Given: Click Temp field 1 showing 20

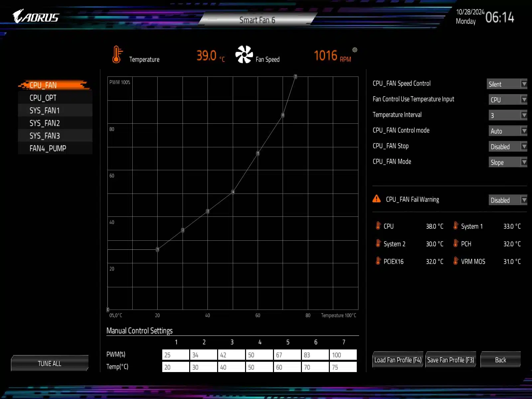Looking at the screenshot, I should point(176,367).
